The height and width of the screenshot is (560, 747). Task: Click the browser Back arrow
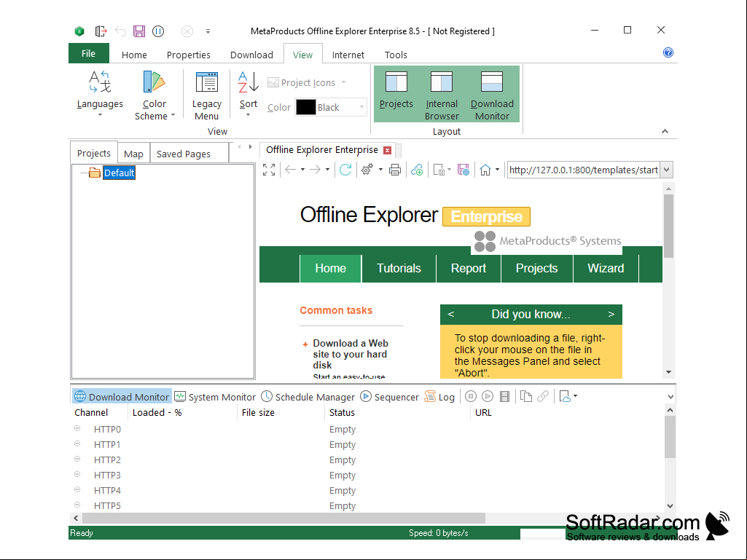click(x=291, y=170)
